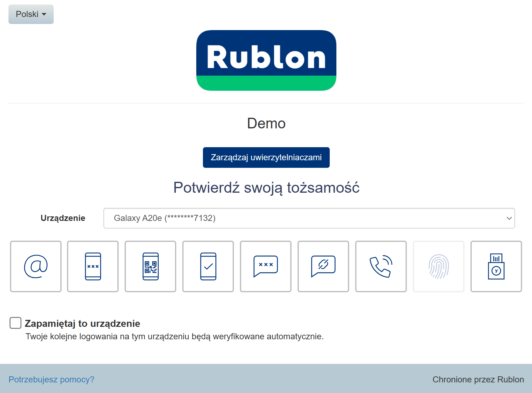Open the Polski language dropdown

click(x=31, y=14)
